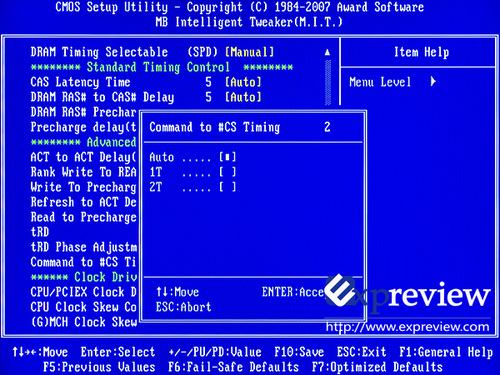Click the popup ENTER:Accept hint
Viewport: 500px width, 375px height.
click(x=293, y=292)
